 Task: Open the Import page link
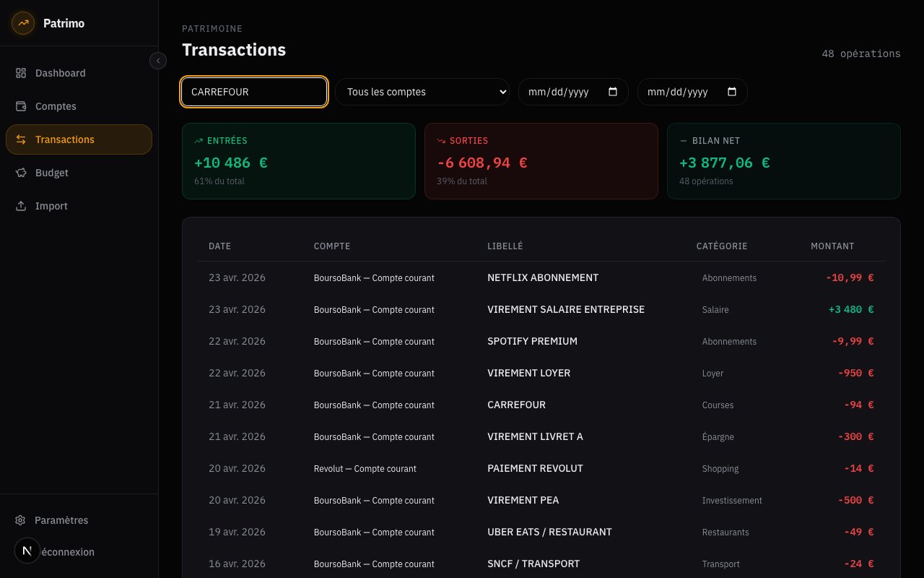tap(51, 206)
